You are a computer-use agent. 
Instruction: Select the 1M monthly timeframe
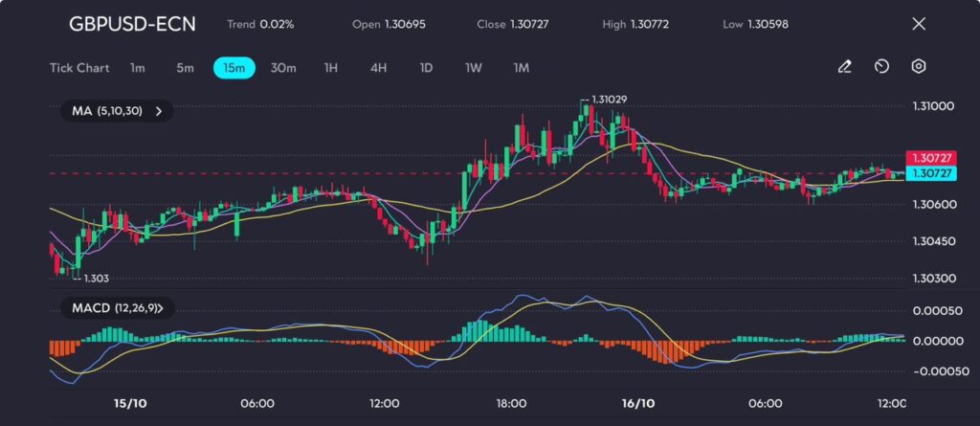tap(521, 68)
